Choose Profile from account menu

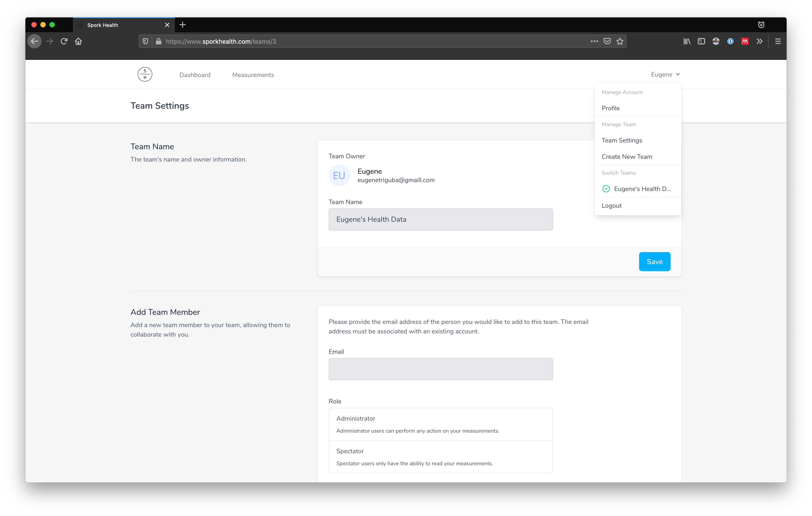[x=611, y=108]
